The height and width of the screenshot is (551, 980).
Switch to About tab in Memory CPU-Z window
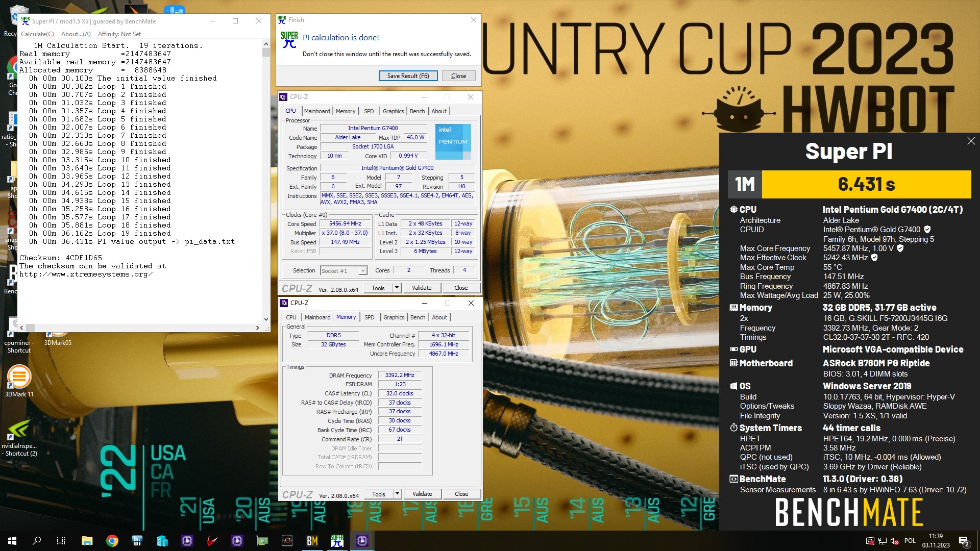439,317
